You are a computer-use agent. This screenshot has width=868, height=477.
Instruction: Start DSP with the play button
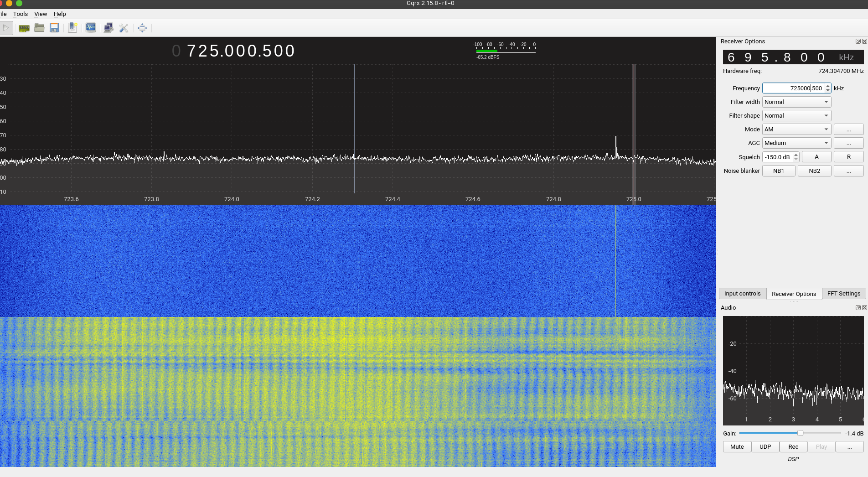[6, 28]
